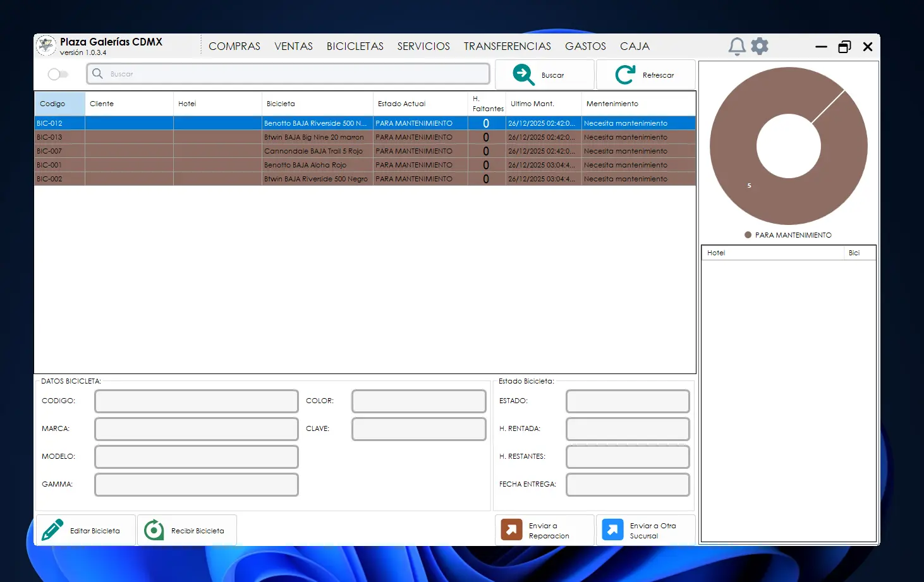Image resolution: width=924 pixels, height=582 pixels.
Task: Click the COLOR input field
Action: 419,401
